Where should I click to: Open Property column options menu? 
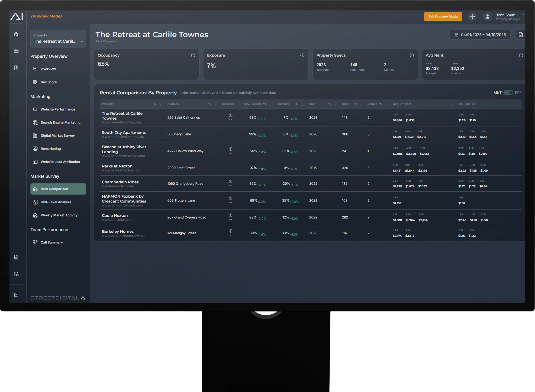coord(161,104)
